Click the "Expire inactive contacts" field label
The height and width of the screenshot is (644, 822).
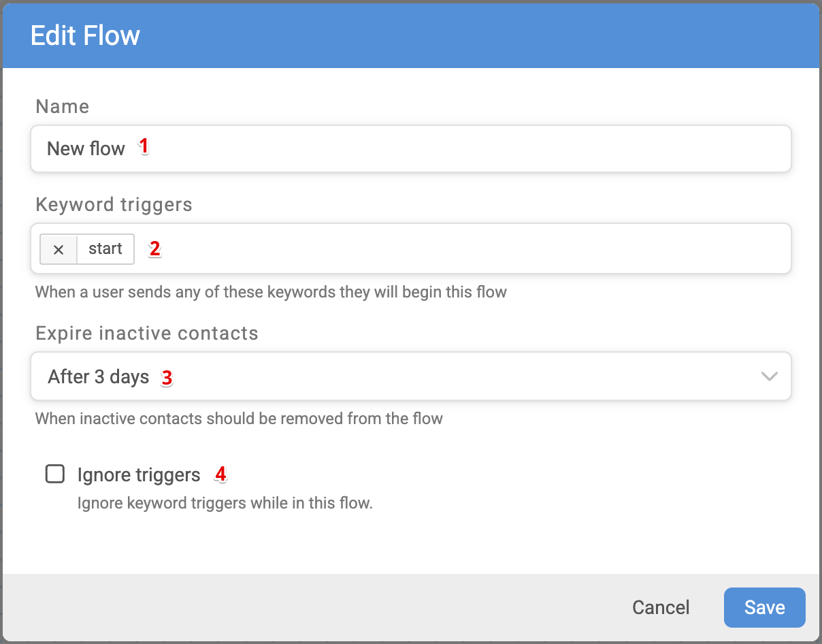click(x=147, y=334)
